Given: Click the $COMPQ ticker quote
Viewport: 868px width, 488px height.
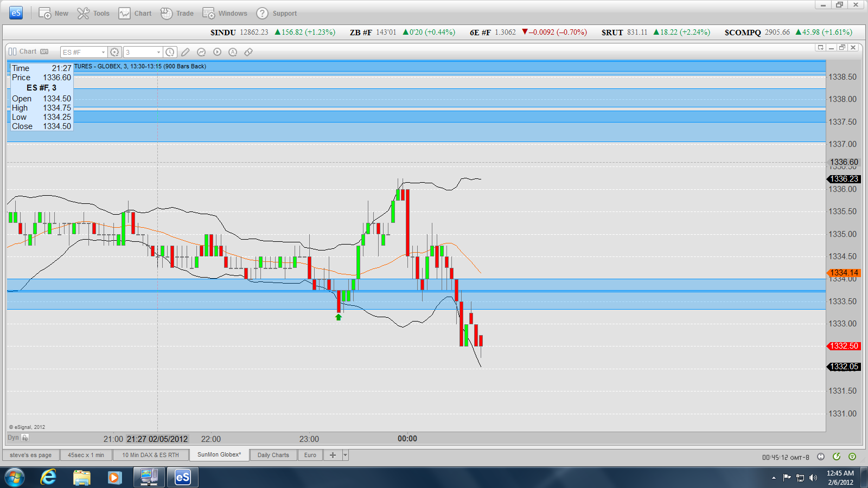Looking at the screenshot, I should tap(788, 33).
